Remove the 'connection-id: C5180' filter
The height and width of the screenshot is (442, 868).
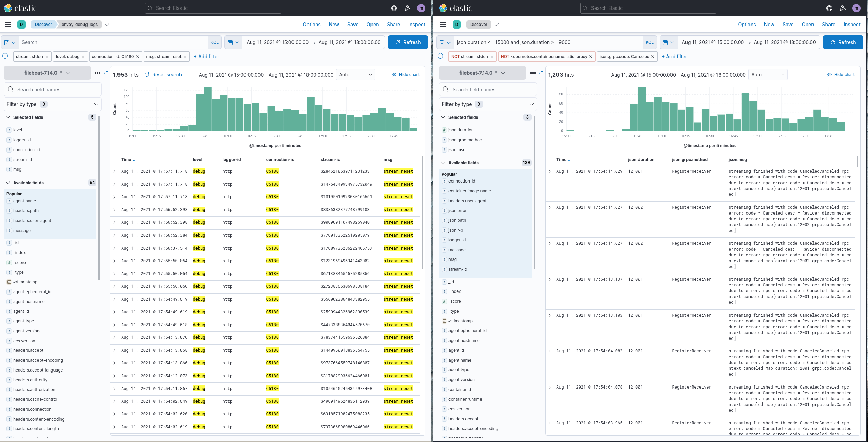138,57
